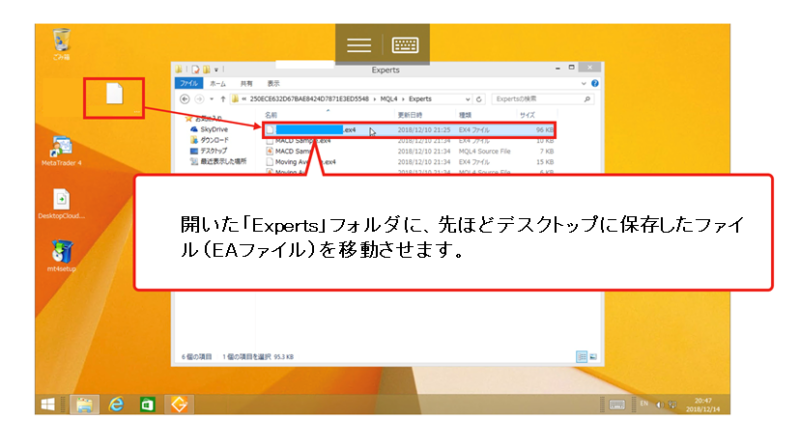The width and height of the screenshot is (800, 447).
Task: Select the DesktopCloud desktop icon
Action: pyautogui.click(x=61, y=204)
